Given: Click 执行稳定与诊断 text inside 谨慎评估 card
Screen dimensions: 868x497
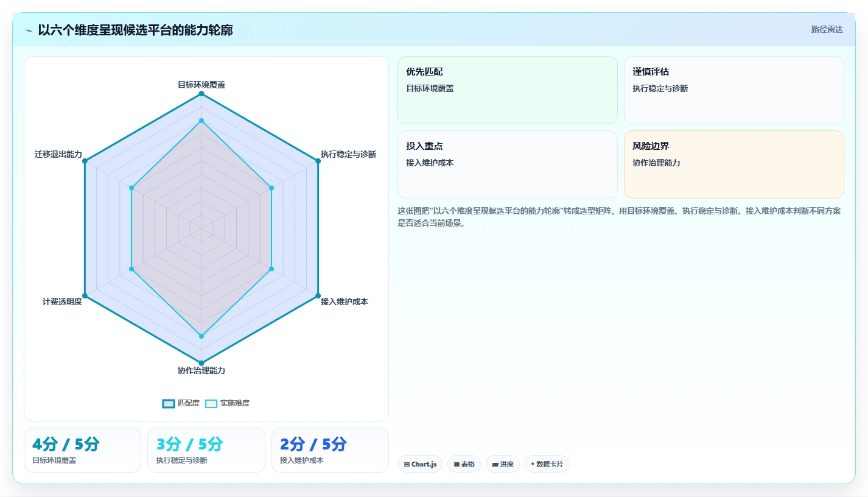Looking at the screenshot, I should click(x=660, y=88).
